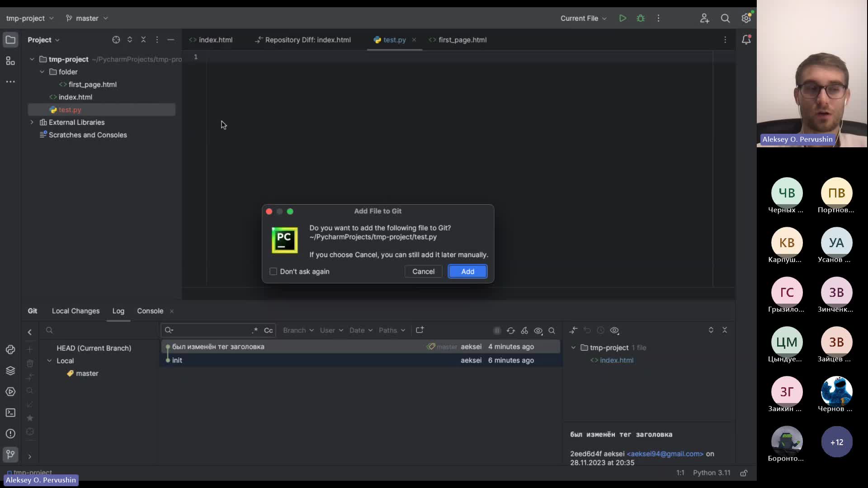Switch to index.html editor tab
Viewport: 868px width, 488px height.
[x=211, y=40]
